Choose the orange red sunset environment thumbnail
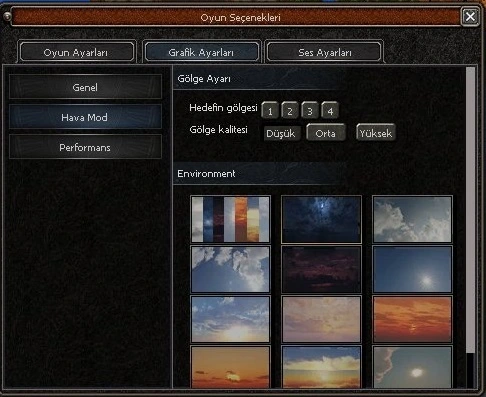Image resolution: width=486 pixels, height=397 pixels. 412,319
